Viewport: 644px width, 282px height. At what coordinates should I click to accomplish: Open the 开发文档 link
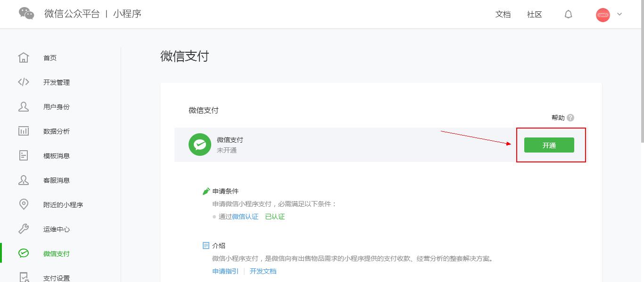[263, 271]
